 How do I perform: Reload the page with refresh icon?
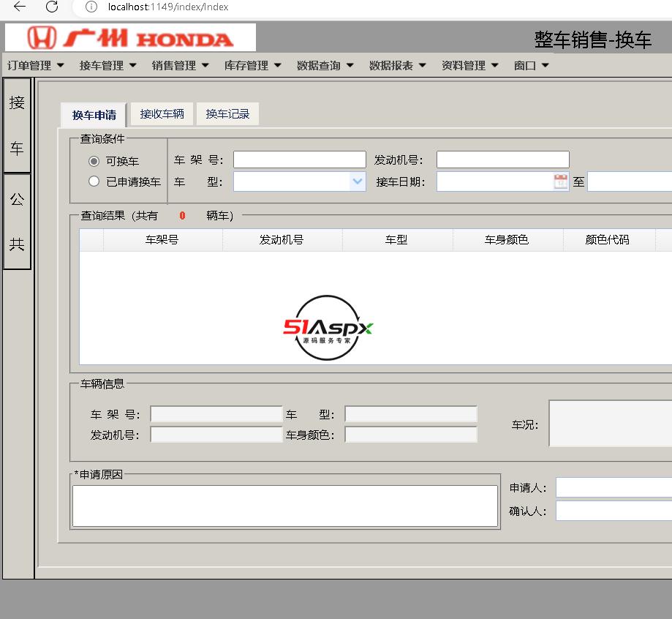(x=52, y=7)
